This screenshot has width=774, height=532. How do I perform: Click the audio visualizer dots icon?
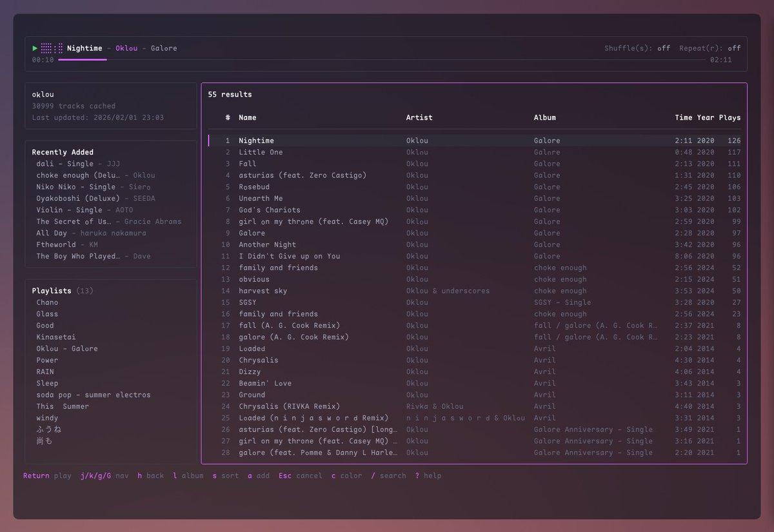52,48
